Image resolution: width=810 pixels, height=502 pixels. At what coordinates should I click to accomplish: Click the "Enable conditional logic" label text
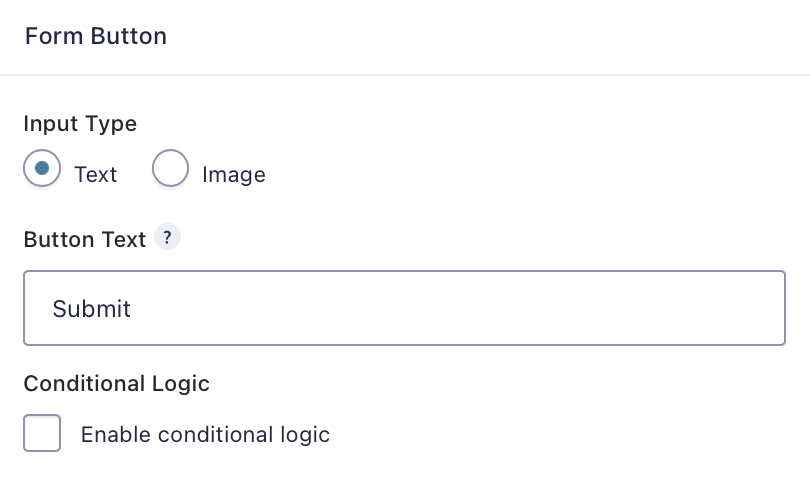pos(205,434)
